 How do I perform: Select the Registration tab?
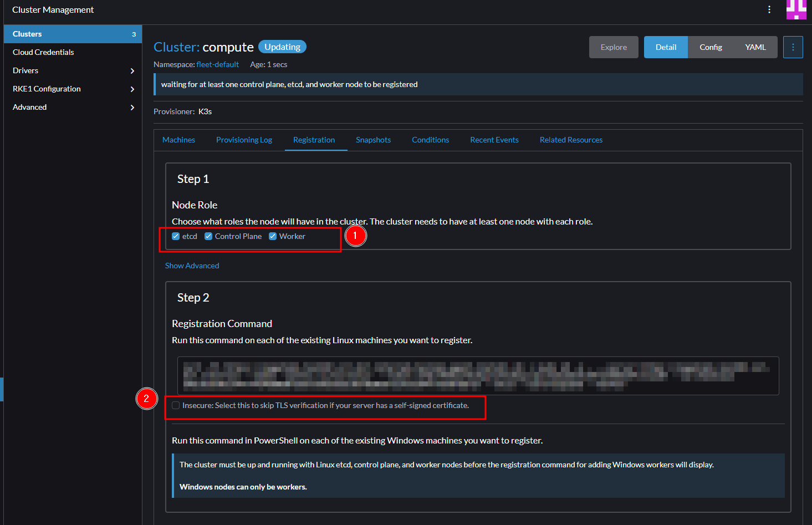(314, 140)
